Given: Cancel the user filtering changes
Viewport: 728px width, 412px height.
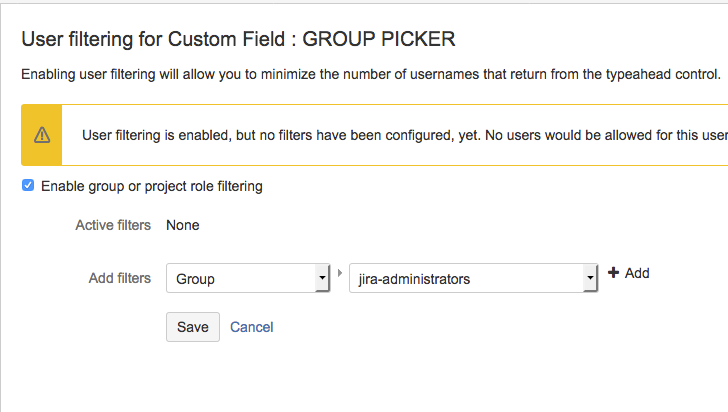Looking at the screenshot, I should pyautogui.click(x=252, y=327).
